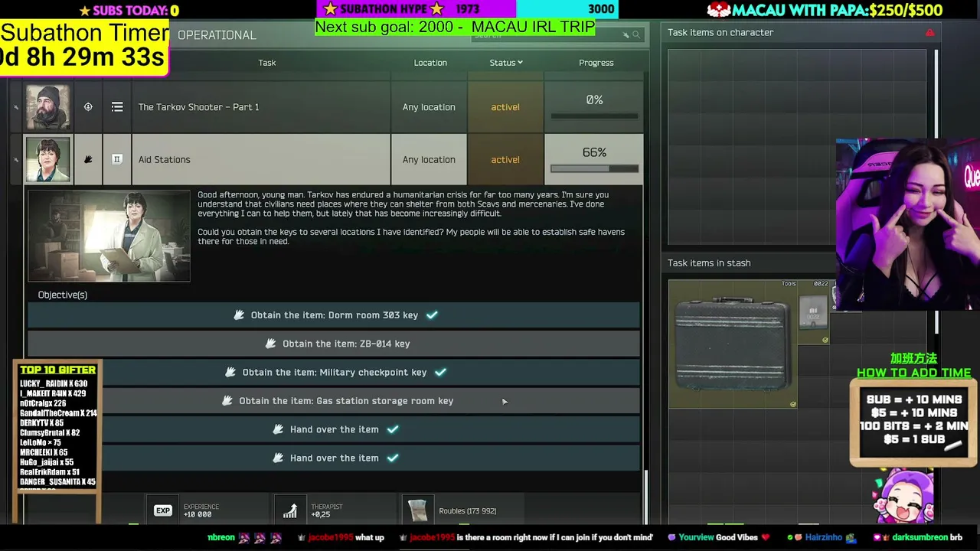Click the hand icon beside Dorm room 303 objective
This screenshot has height=551, width=980.
(239, 315)
